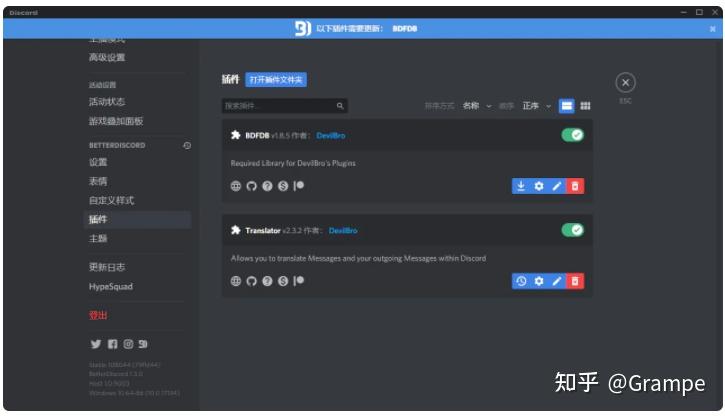
Task: Open BDFDB Patreon icon
Action: pos(299,186)
